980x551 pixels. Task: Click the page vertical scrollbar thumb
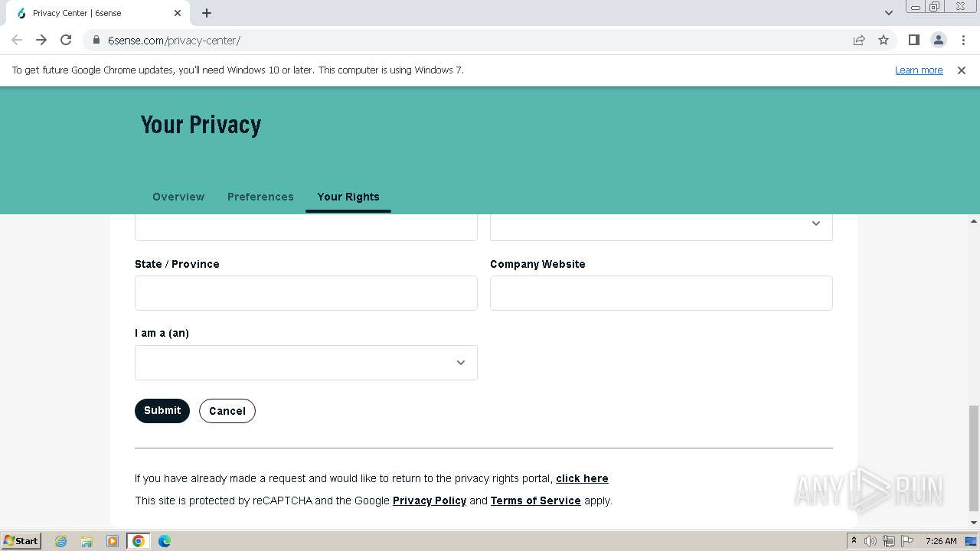[x=973, y=458]
